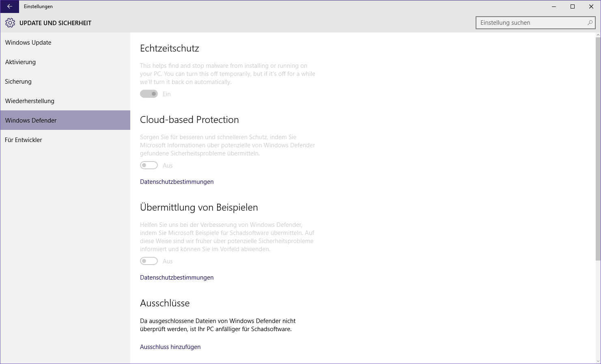601x364 pixels.
Task: Open Windows Update section
Action: [x=65, y=43]
